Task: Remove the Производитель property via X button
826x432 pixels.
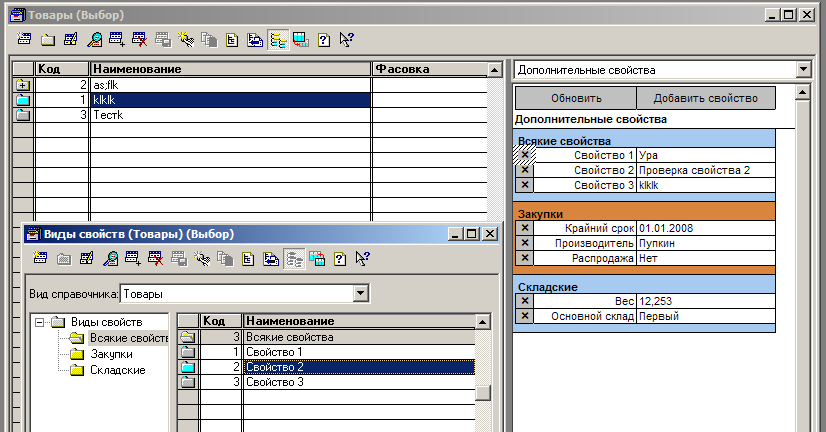Action: point(524,243)
